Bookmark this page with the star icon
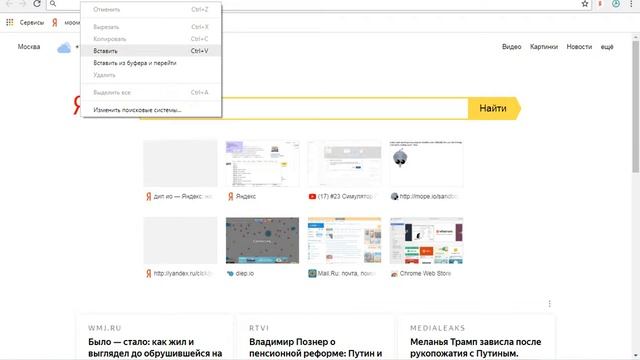 tap(585, 4)
